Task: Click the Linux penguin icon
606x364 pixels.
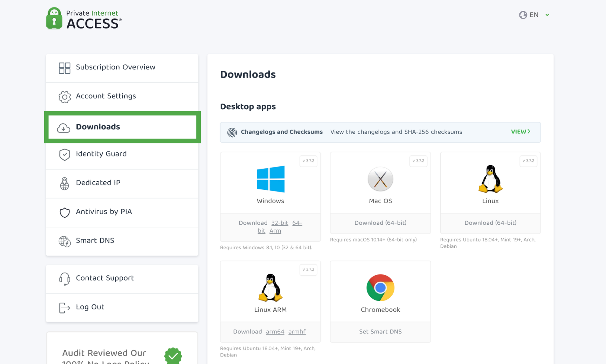Action: pos(490,179)
